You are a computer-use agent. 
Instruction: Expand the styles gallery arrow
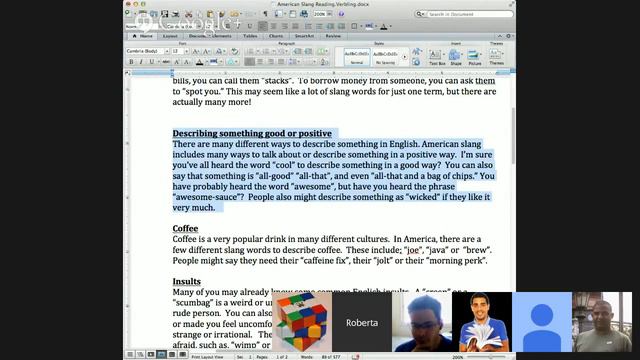click(404, 57)
